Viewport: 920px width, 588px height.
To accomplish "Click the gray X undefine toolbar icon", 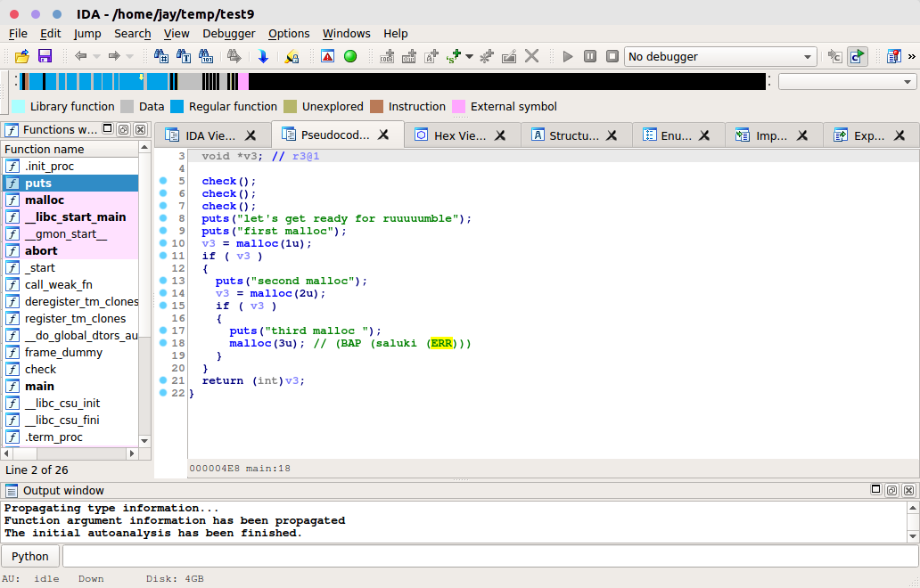I will click(x=531, y=56).
